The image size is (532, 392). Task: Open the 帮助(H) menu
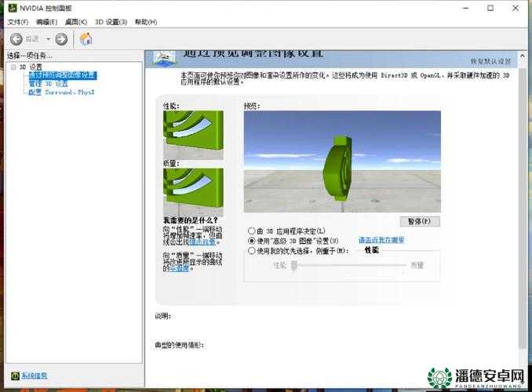(x=146, y=22)
